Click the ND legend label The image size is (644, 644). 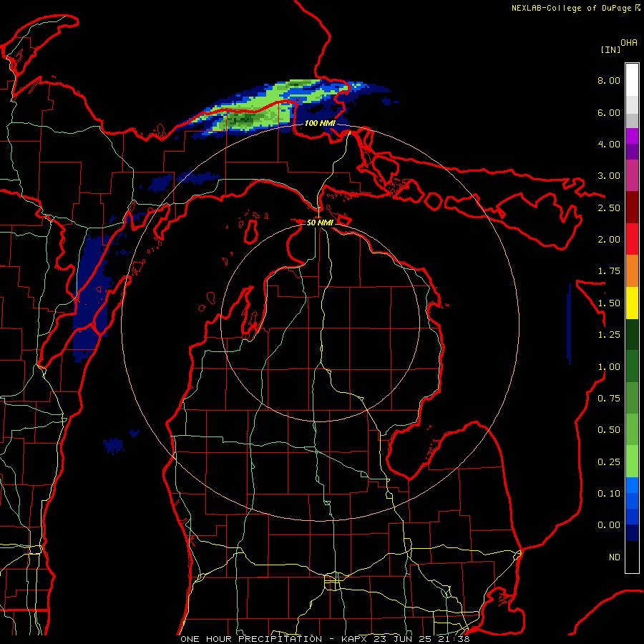[x=615, y=557]
